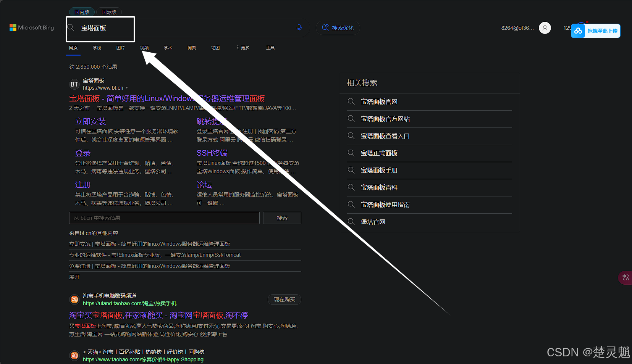Select the 词典 tab

click(192, 48)
